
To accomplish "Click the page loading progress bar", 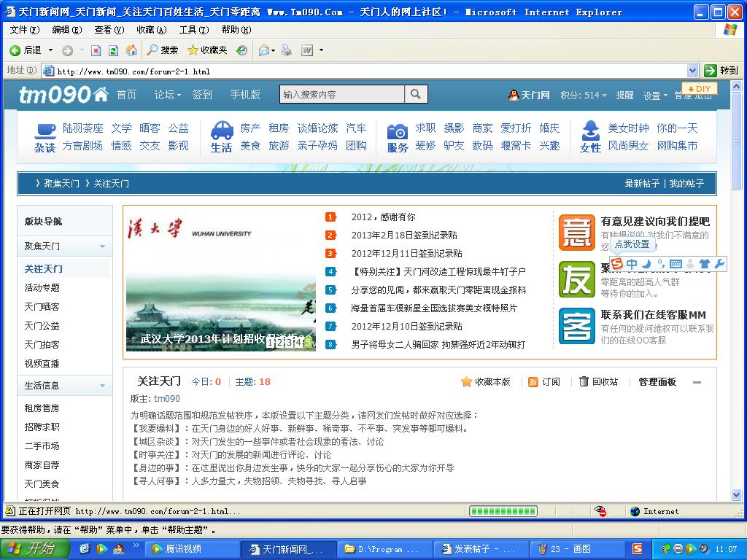I will (x=503, y=511).
